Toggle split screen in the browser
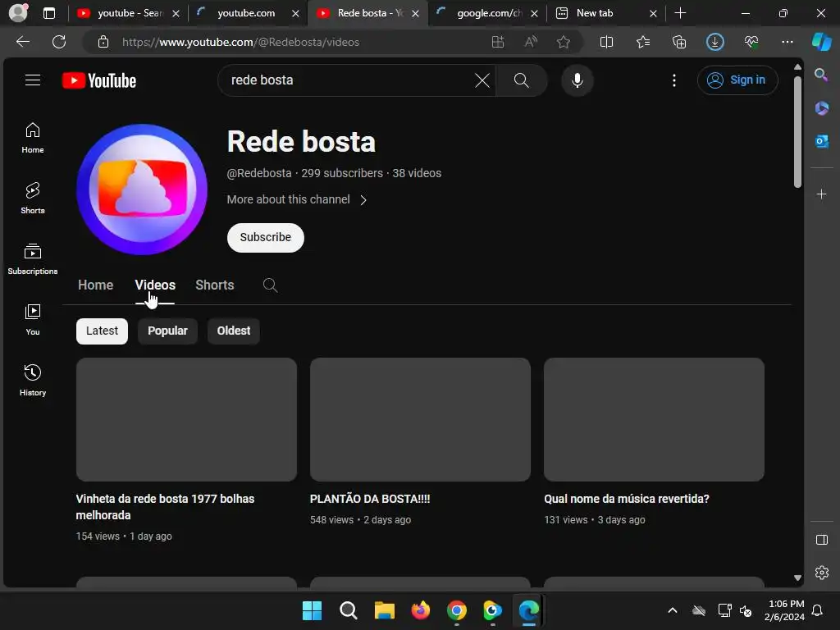This screenshot has height=630, width=840. click(606, 42)
